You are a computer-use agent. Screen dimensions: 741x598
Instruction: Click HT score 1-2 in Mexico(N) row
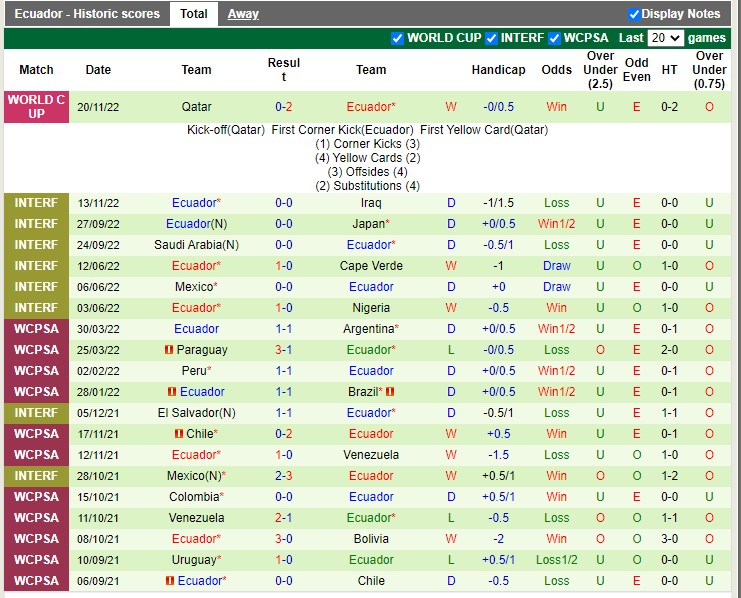669,476
